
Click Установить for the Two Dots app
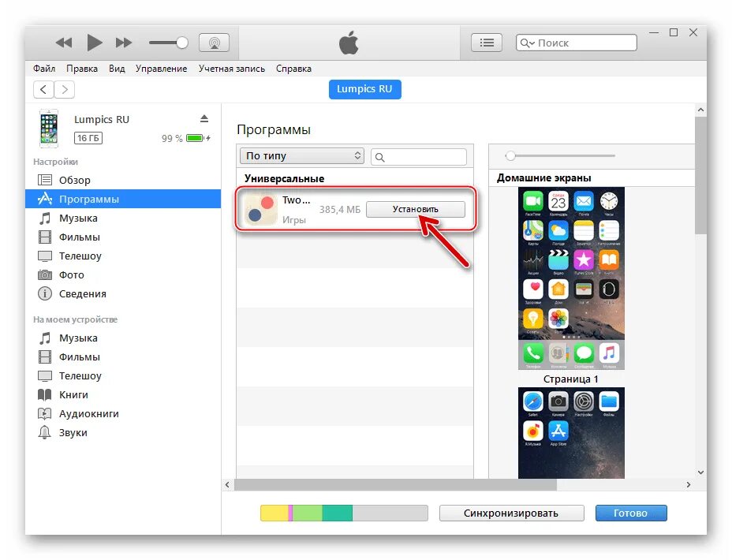(416, 209)
